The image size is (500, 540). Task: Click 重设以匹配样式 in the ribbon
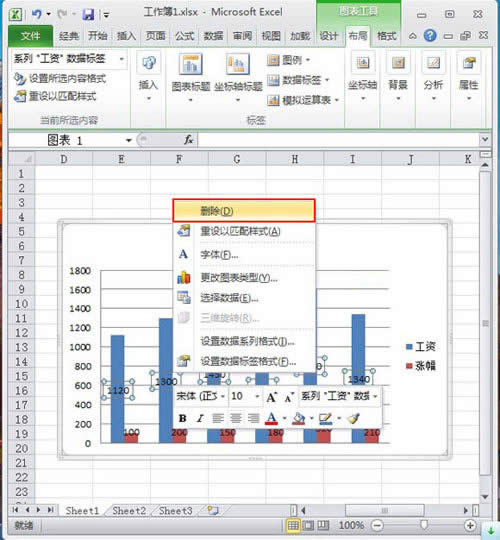point(55,96)
